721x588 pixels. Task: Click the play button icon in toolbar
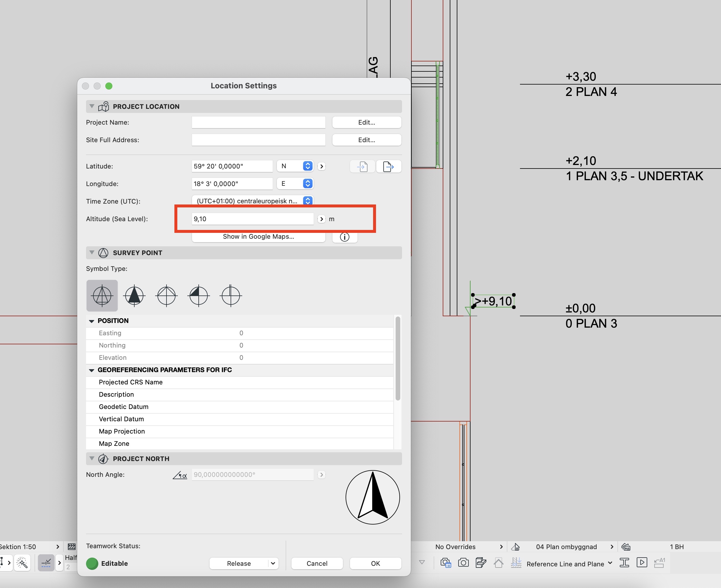pos(642,563)
